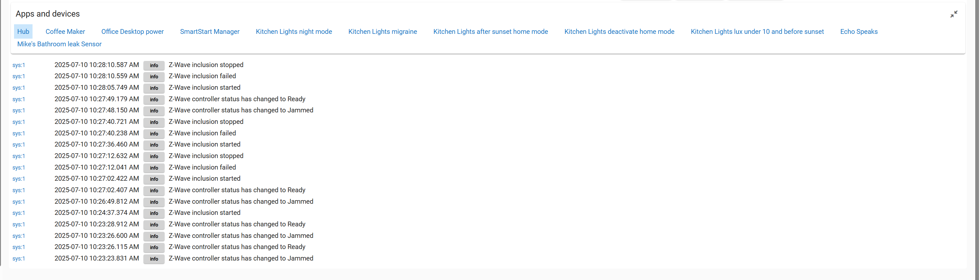Screen dimensions: 980x280
Task: Click info badge for 10:23:28.912 AM entry
Action: tap(154, 225)
